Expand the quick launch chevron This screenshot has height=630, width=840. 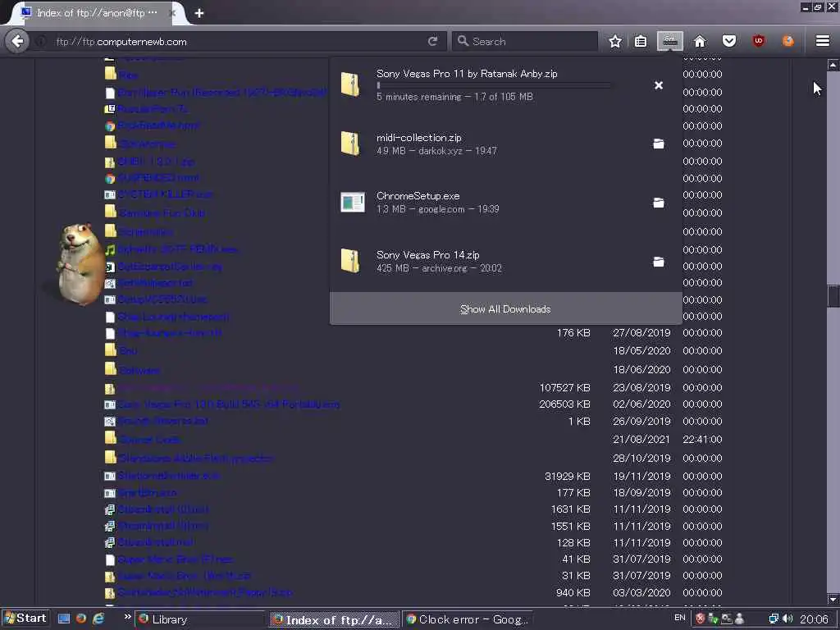tap(127, 617)
